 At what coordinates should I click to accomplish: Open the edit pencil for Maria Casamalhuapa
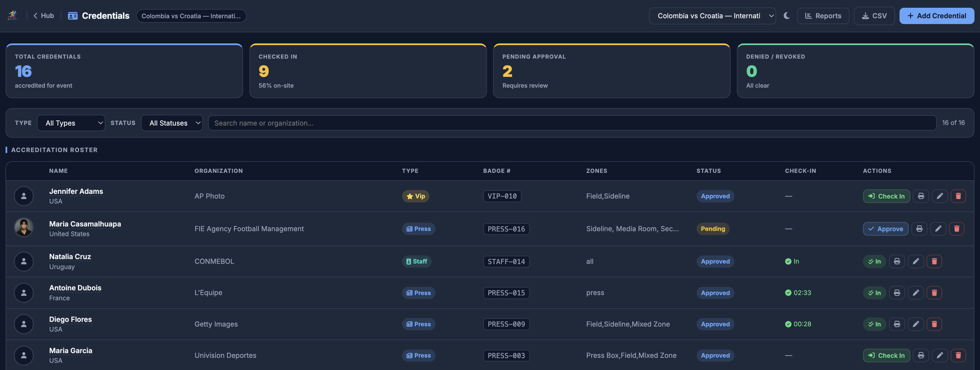coord(939,228)
